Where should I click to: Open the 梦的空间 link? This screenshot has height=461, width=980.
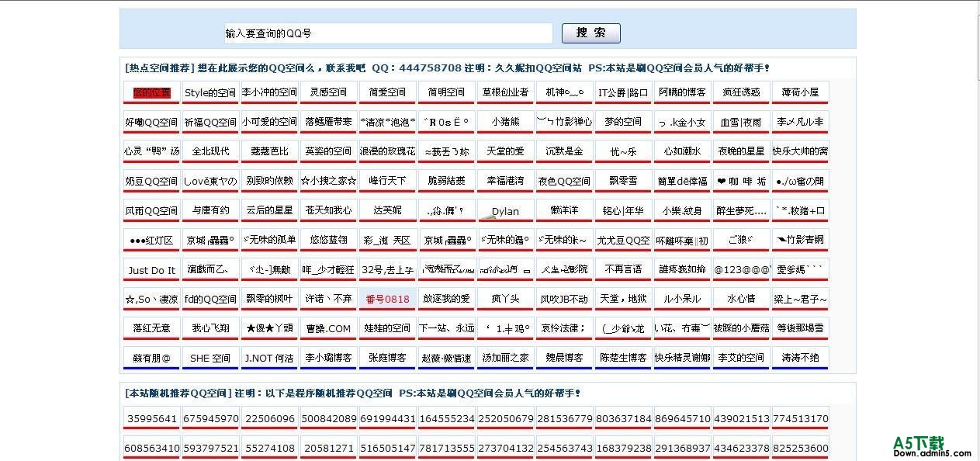[623, 122]
